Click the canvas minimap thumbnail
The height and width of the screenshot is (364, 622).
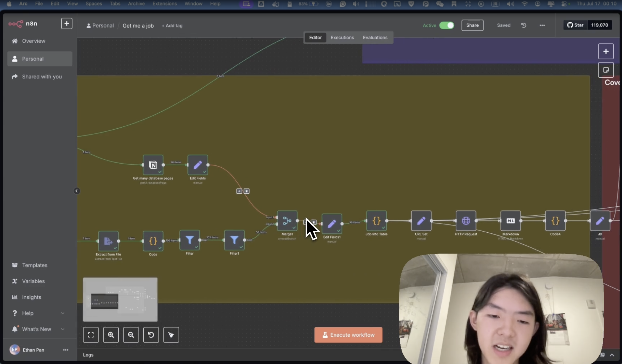click(x=120, y=299)
